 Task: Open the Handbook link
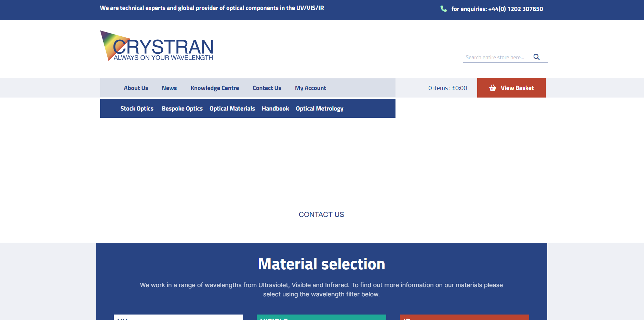click(x=275, y=108)
